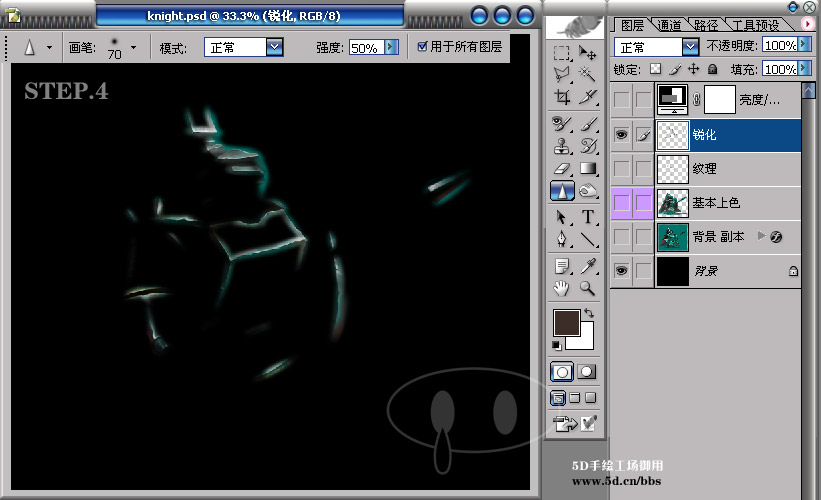Select the 纹理 layer thumbnail

(672, 169)
